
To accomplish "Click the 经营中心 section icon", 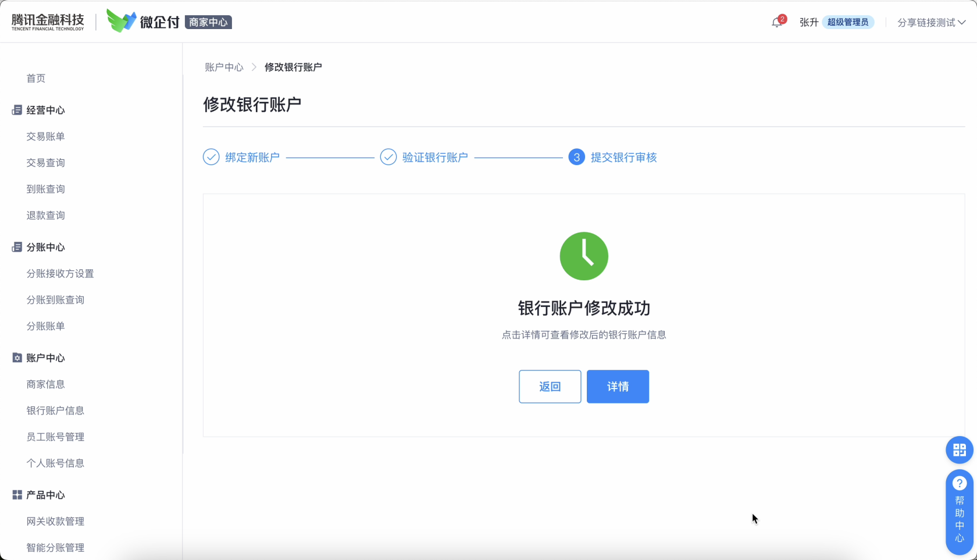I will (17, 110).
